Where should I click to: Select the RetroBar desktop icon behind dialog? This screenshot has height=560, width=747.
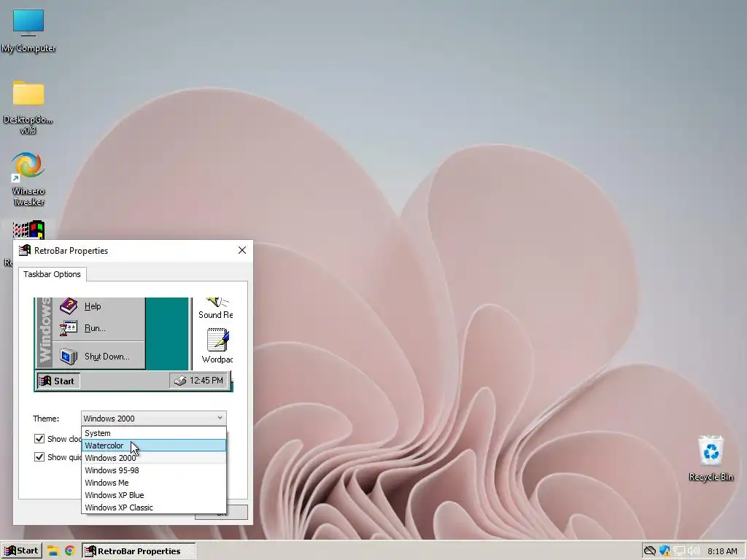click(x=28, y=230)
